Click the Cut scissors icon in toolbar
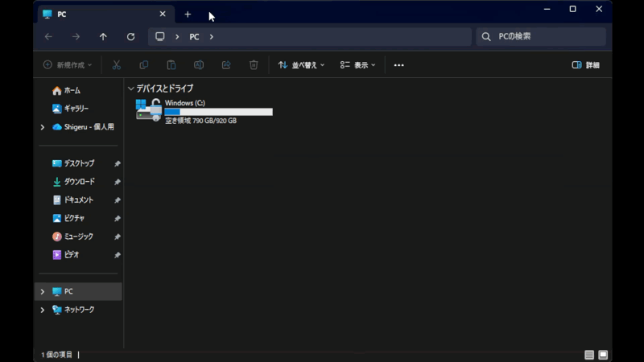The image size is (644, 362). [117, 65]
